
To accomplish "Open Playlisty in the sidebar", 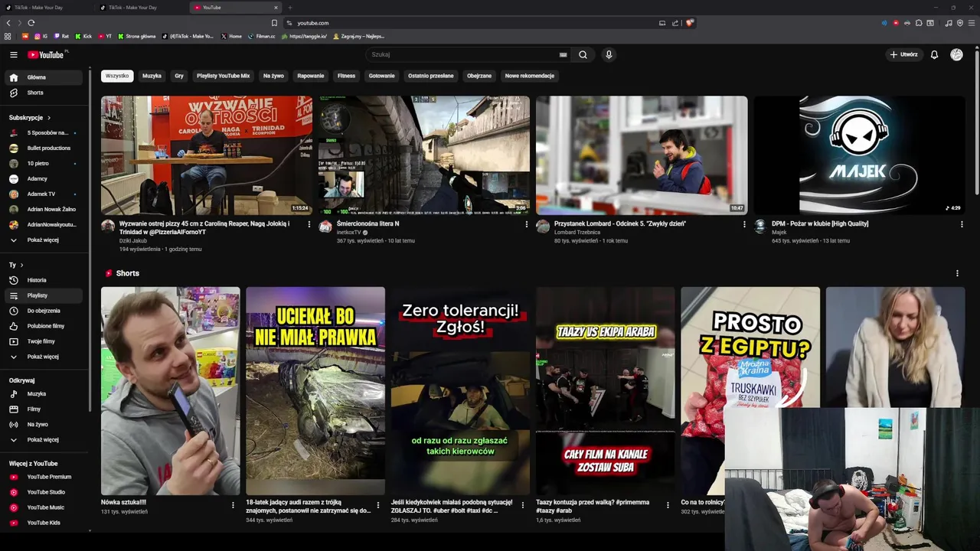I will point(43,295).
